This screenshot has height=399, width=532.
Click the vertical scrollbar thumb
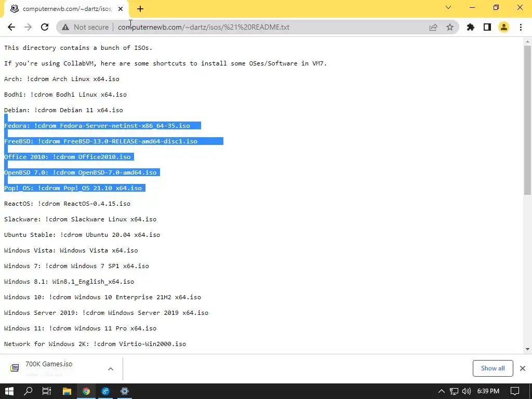pyautogui.click(x=527, y=120)
